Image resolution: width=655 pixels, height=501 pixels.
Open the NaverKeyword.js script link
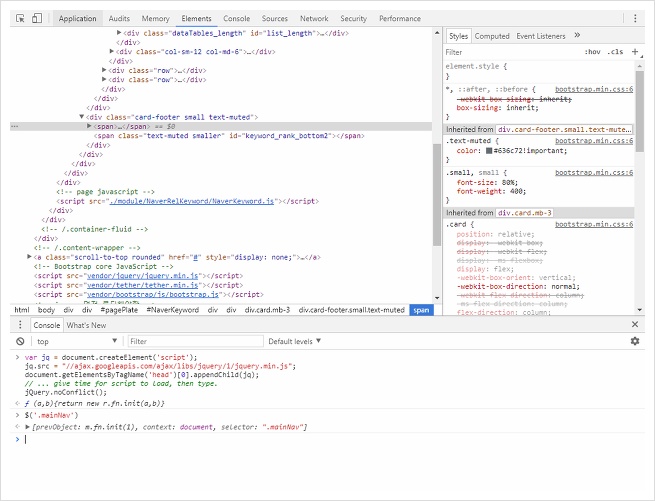click(x=191, y=201)
